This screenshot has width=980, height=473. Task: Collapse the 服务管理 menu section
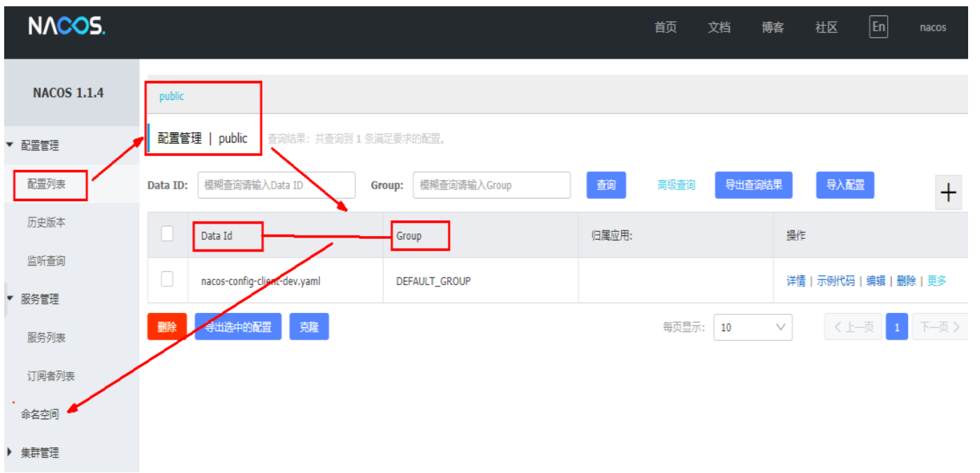pyautogui.click(x=10, y=299)
